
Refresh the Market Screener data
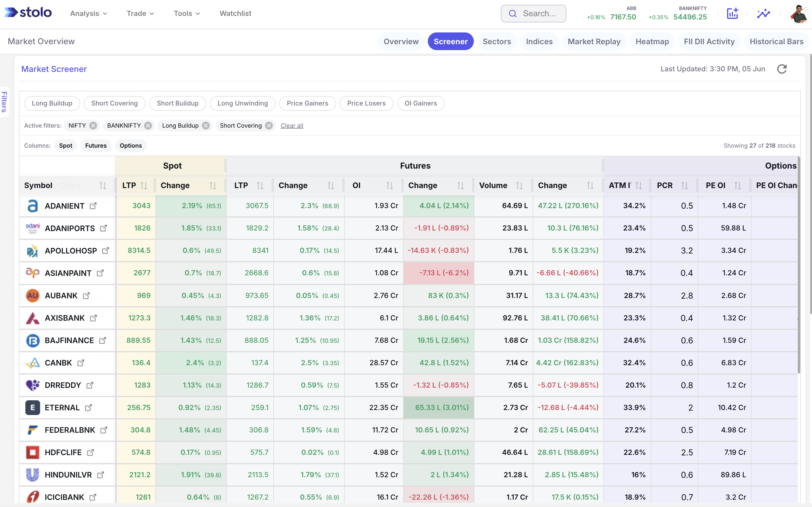pyautogui.click(x=782, y=69)
